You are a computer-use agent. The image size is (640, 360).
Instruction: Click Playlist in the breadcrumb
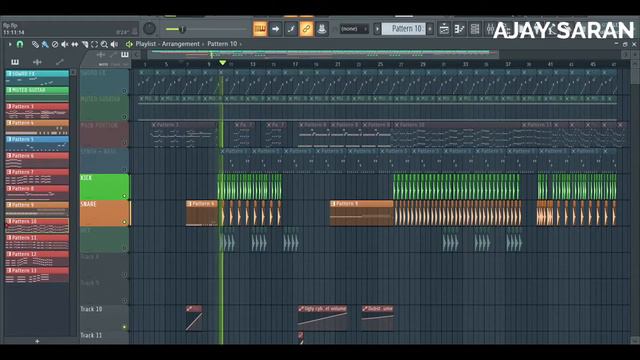(x=146, y=44)
